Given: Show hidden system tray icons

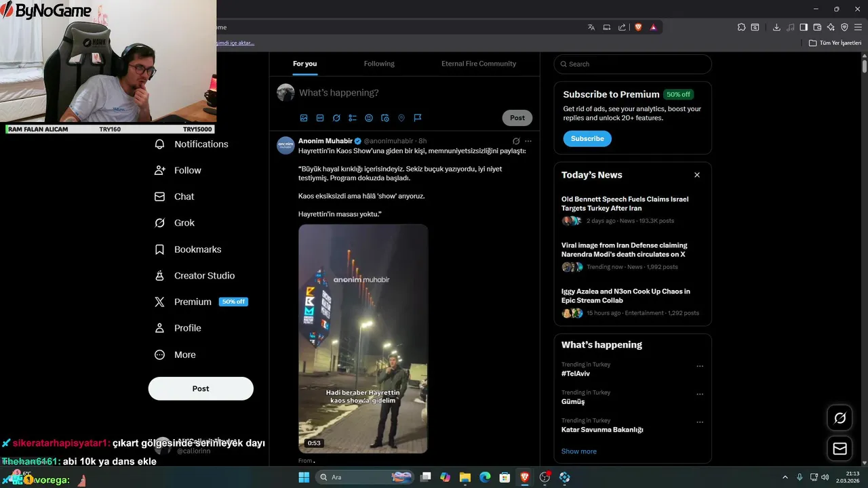Looking at the screenshot, I should (x=786, y=477).
